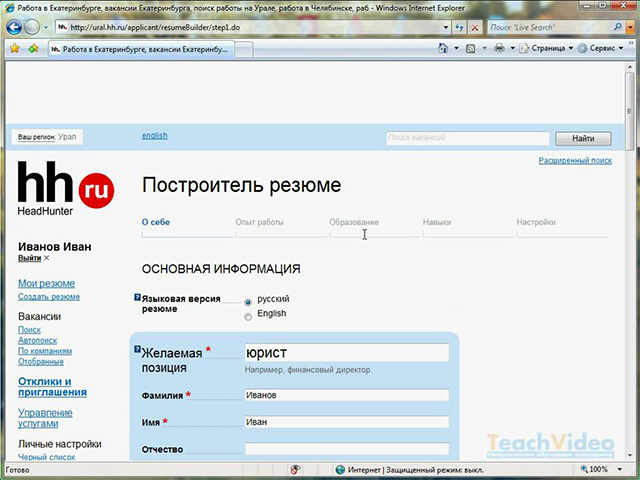Open the Страница menu

546,48
